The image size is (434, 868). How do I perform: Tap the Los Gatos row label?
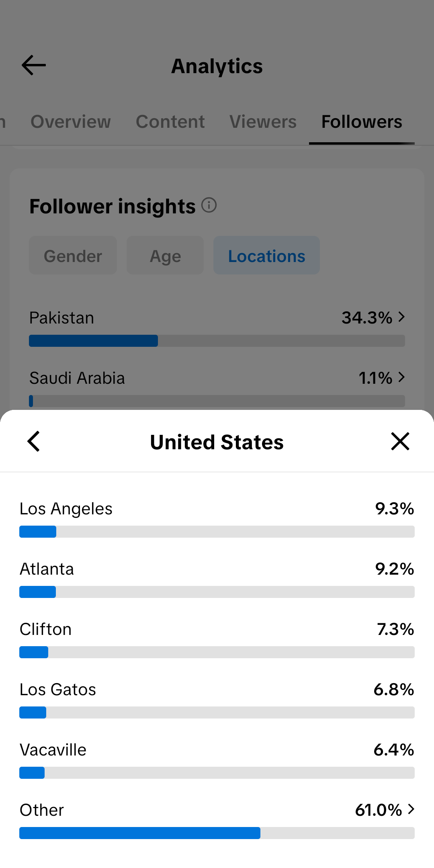coord(58,690)
